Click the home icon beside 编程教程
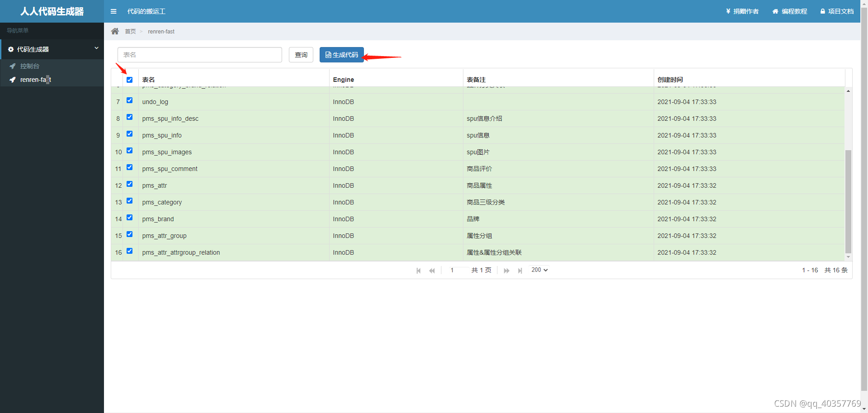868x413 pixels. click(x=775, y=11)
